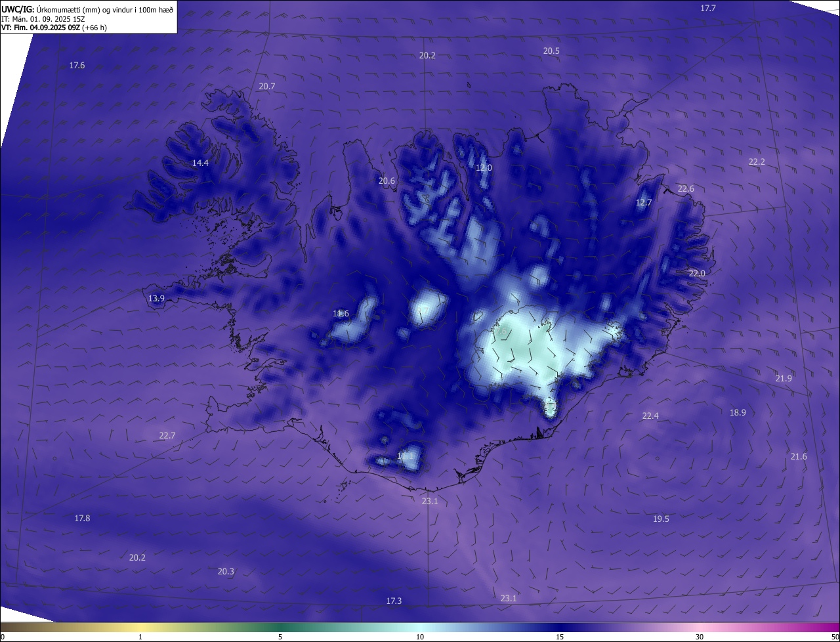Pick the 22.0 value label
Viewport: 840px width, 642px height.
pos(697,274)
